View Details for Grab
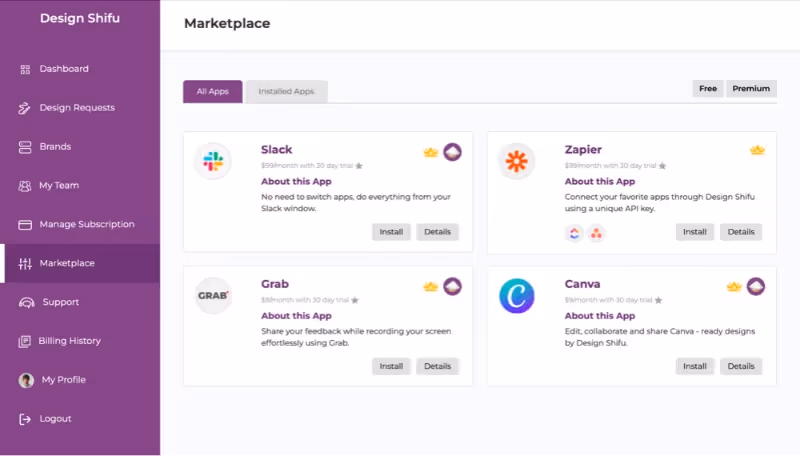The height and width of the screenshot is (456, 800). (x=437, y=366)
